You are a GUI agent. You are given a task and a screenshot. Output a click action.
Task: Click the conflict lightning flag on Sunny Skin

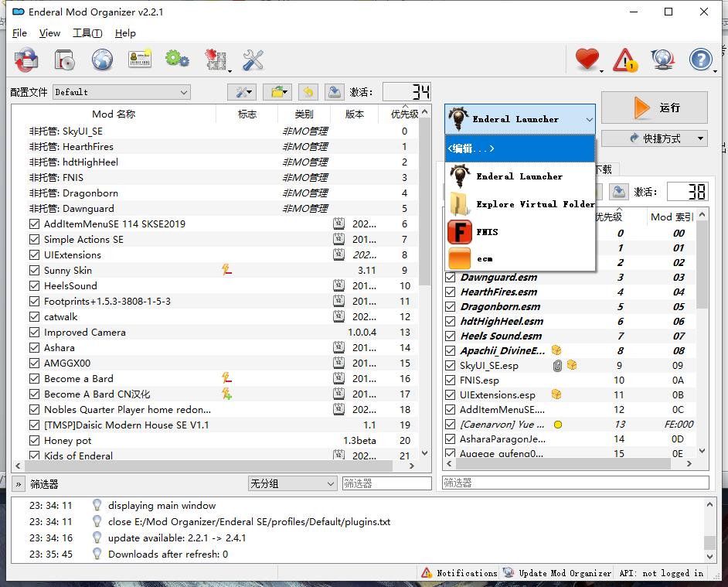[x=226, y=270]
